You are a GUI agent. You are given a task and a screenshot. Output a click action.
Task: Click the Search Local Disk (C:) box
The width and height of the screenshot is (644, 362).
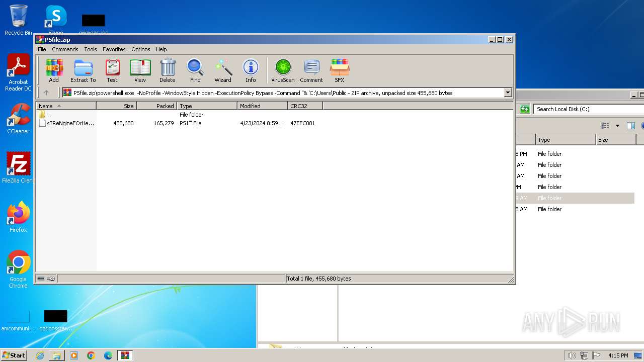coord(589,109)
